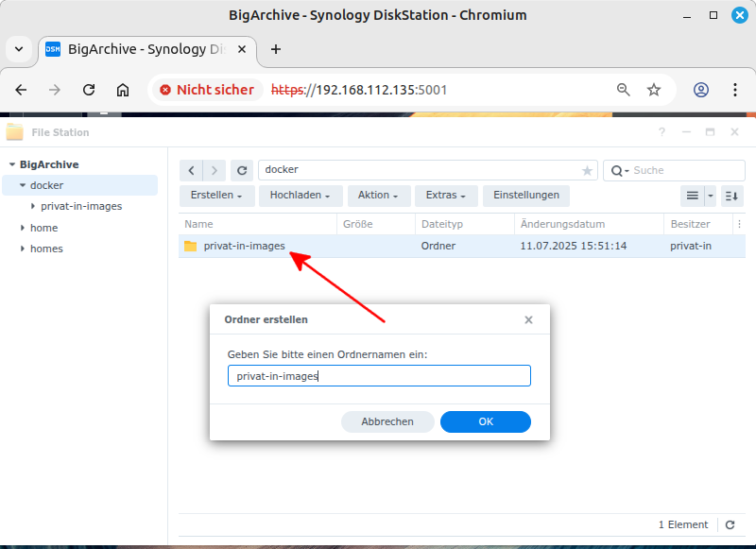Open the Extras menu
The width and height of the screenshot is (756, 549).
pos(445,196)
